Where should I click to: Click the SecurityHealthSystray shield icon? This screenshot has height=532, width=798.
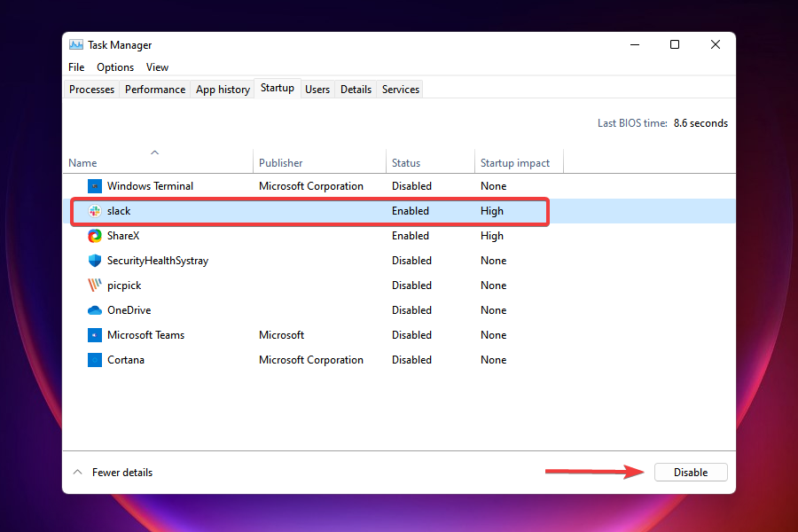click(95, 261)
